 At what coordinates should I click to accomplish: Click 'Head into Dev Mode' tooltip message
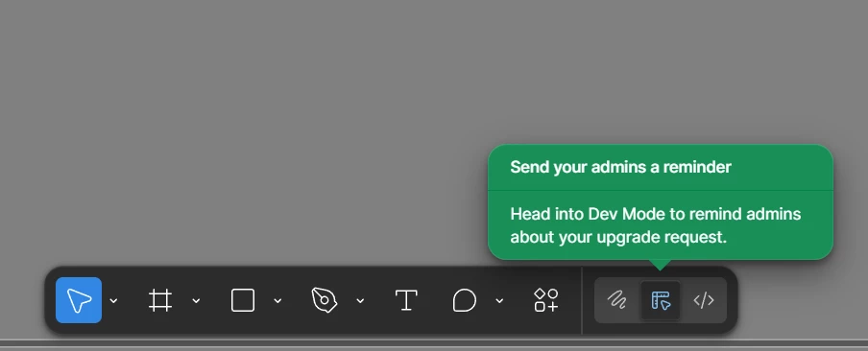point(656,225)
